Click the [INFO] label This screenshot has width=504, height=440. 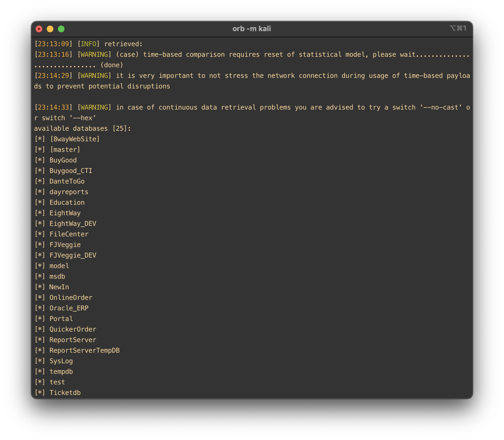pos(88,44)
